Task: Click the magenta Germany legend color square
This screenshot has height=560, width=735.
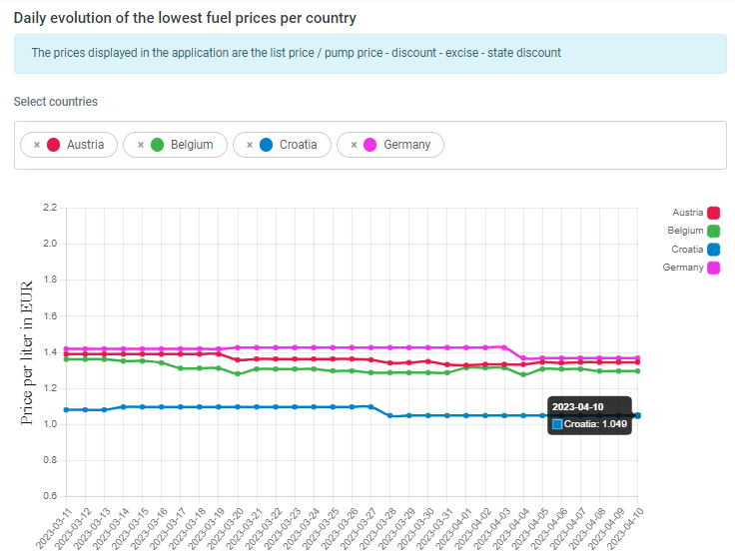Action: 714,268
